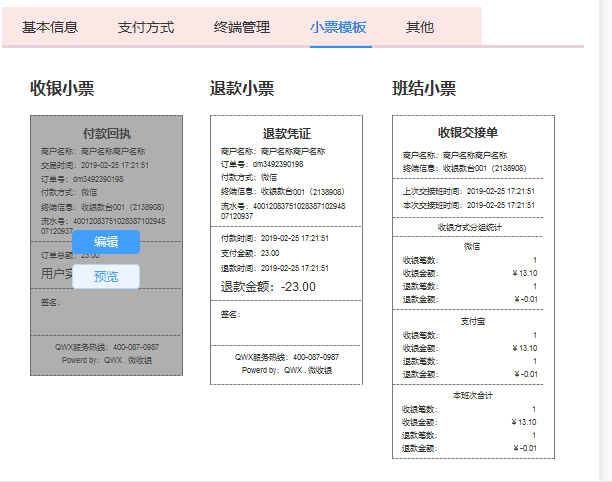This screenshot has height=482, width=612.
Task: Select the 收银交接单 receipt template
Action: [x=468, y=286]
